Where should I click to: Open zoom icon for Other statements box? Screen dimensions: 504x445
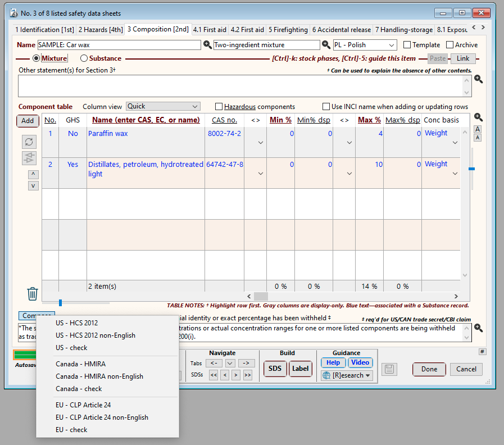click(478, 79)
